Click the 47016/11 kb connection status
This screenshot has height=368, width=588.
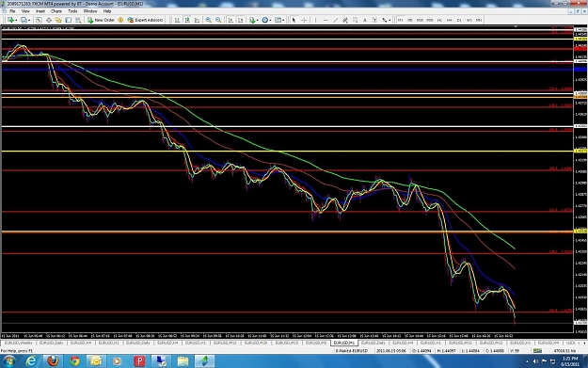point(564,351)
